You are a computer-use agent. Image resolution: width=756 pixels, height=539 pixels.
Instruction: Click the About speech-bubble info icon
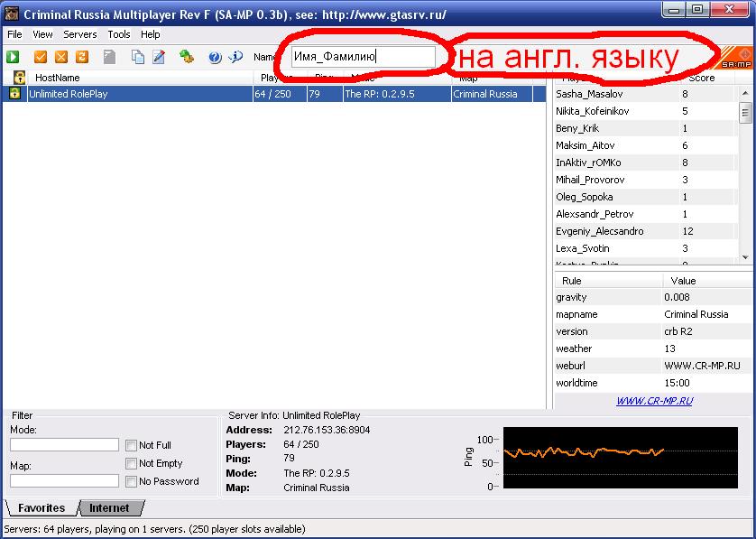click(x=235, y=57)
